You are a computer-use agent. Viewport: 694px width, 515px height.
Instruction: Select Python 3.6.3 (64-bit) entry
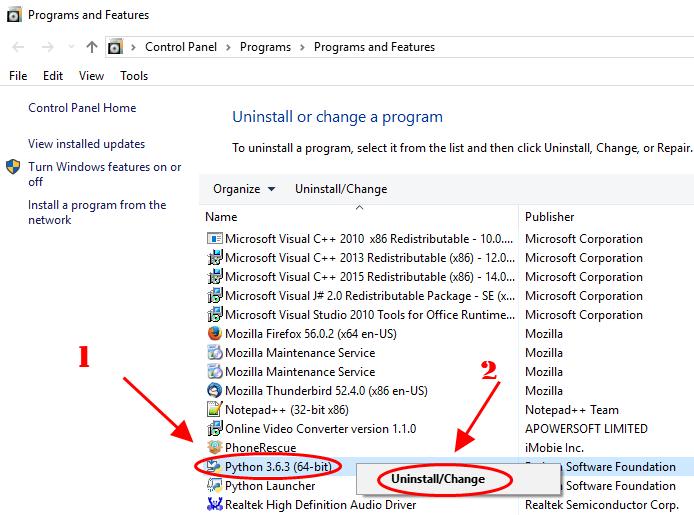pyautogui.click(x=278, y=467)
